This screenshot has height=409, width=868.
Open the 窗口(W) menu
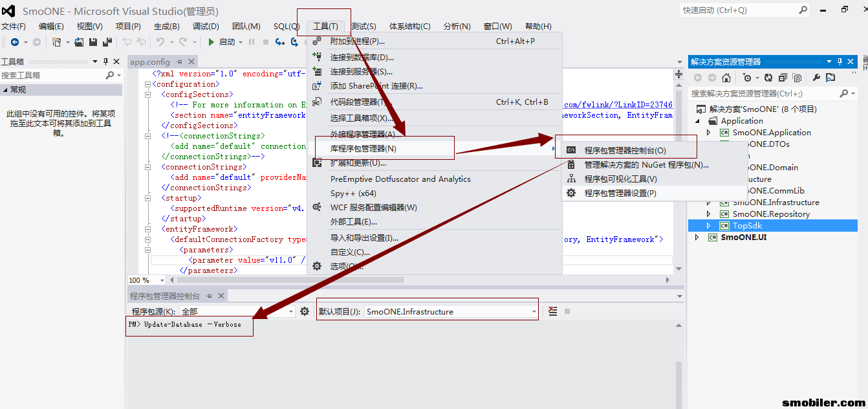point(497,27)
